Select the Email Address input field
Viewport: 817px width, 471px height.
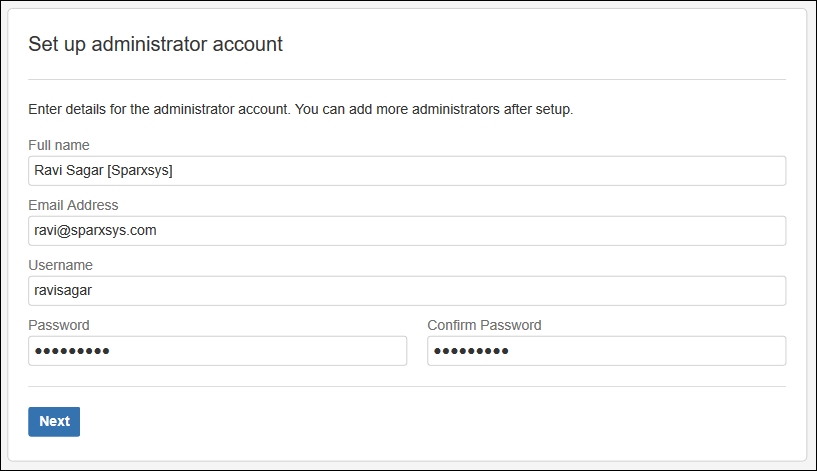(x=407, y=231)
